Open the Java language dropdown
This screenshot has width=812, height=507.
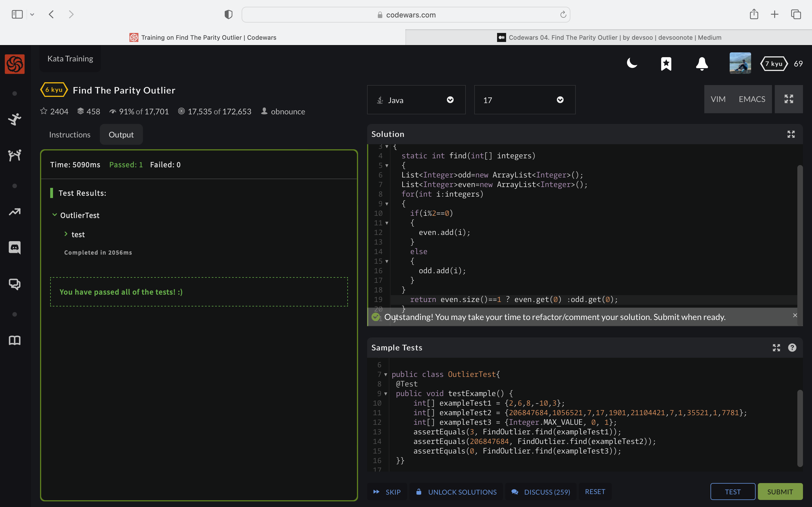(416, 100)
